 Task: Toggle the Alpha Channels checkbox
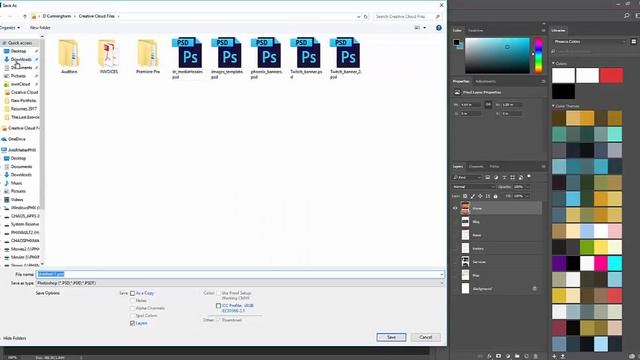(x=132, y=308)
